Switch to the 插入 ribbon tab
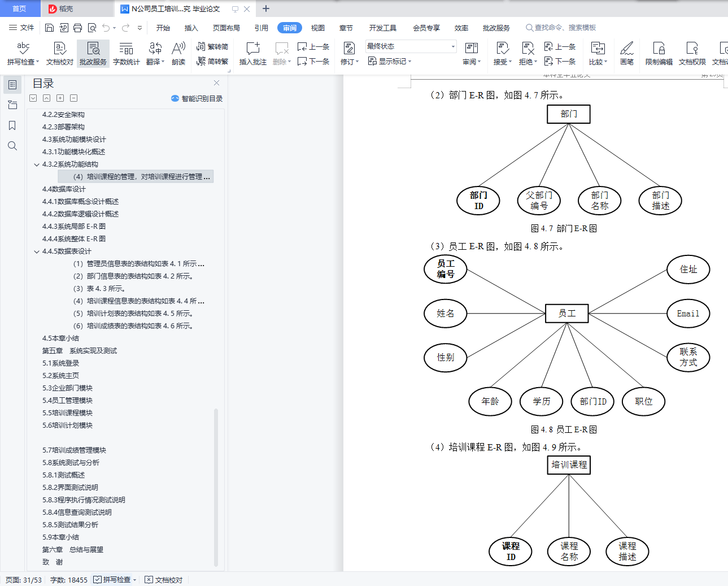The image size is (728, 586). 191,28
